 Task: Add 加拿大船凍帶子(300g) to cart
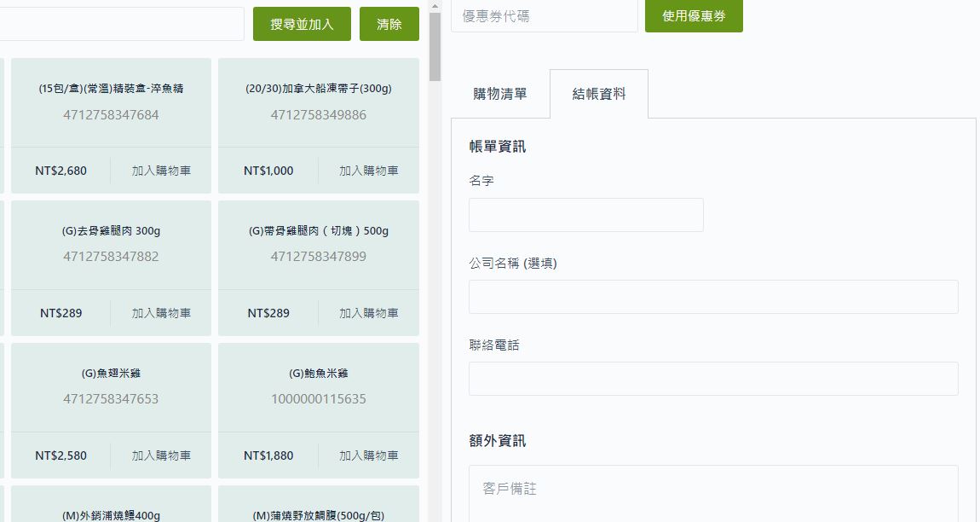click(369, 171)
